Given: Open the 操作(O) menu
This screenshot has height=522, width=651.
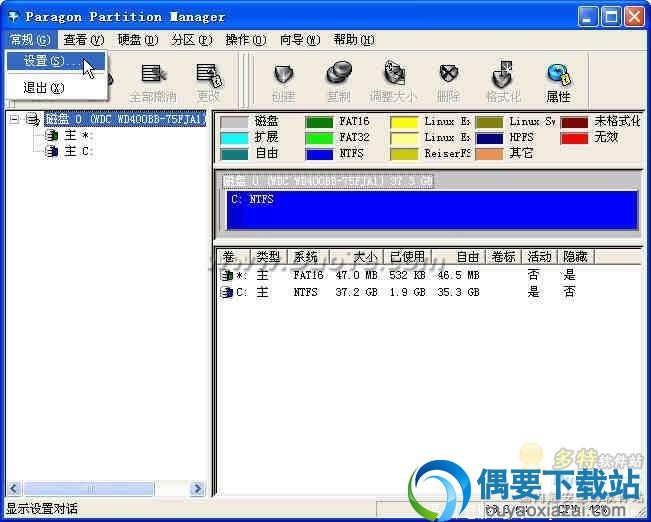Looking at the screenshot, I should tap(246, 40).
